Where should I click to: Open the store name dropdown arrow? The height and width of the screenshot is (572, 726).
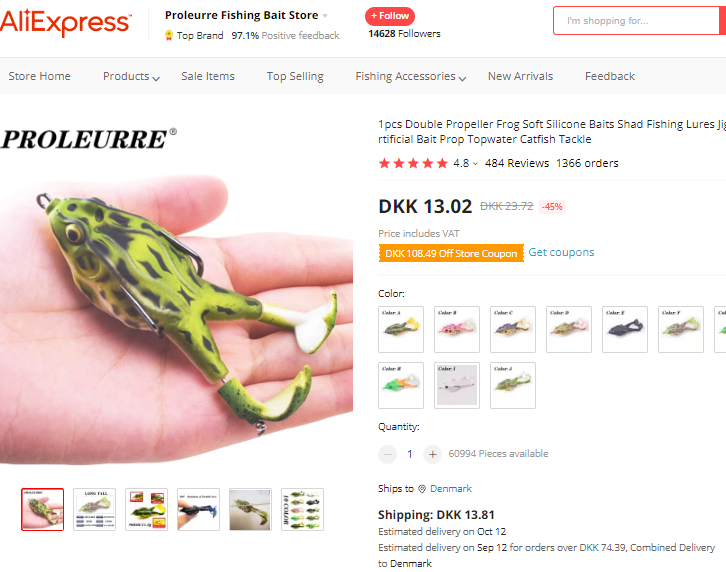click(325, 16)
